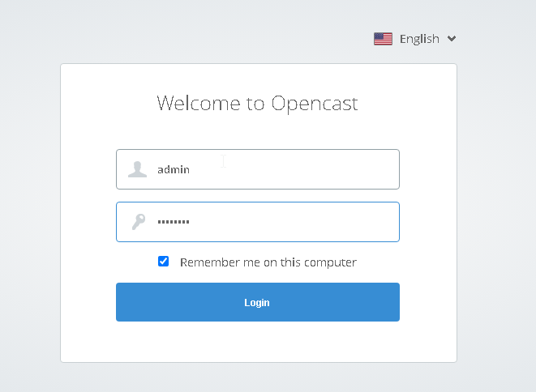Open the English language dropdown

pyautogui.click(x=414, y=39)
